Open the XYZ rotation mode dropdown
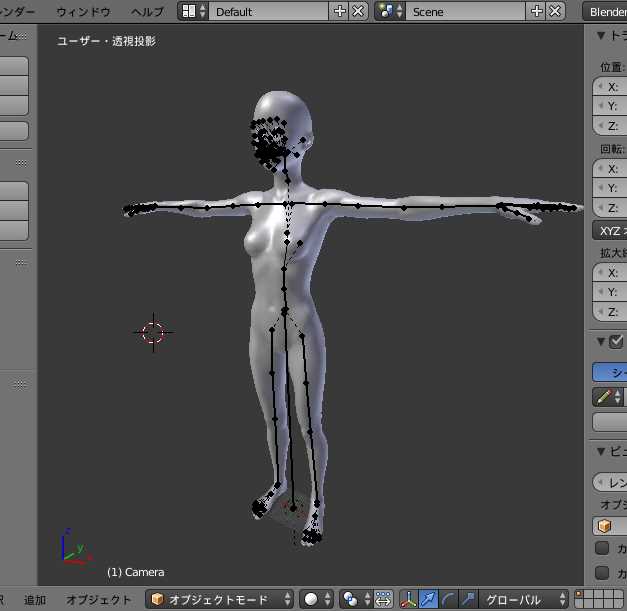 tap(610, 231)
